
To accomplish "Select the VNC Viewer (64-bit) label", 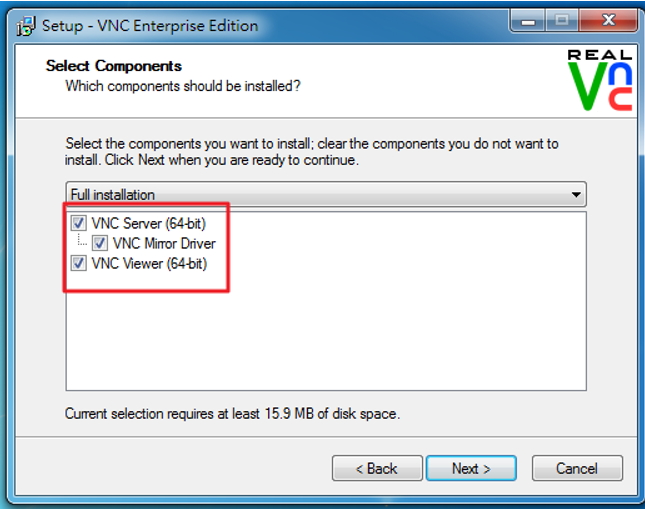I will 149,264.
